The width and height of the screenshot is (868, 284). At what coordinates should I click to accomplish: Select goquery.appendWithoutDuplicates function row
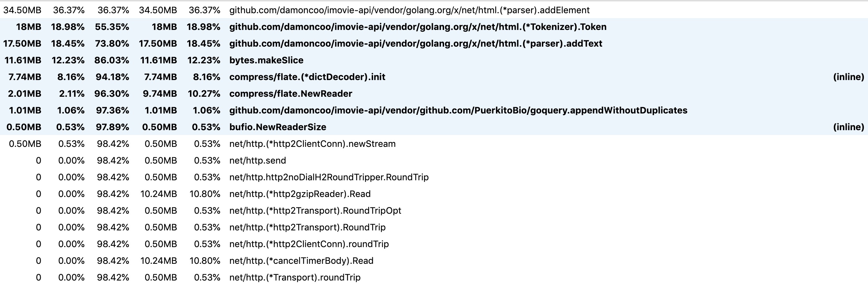pos(434,110)
